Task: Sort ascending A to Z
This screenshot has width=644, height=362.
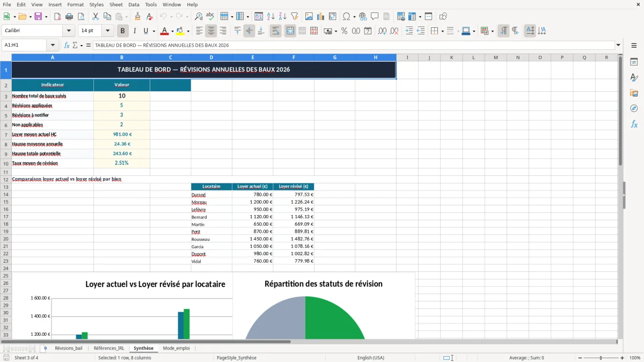Action: (x=270, y=17)
